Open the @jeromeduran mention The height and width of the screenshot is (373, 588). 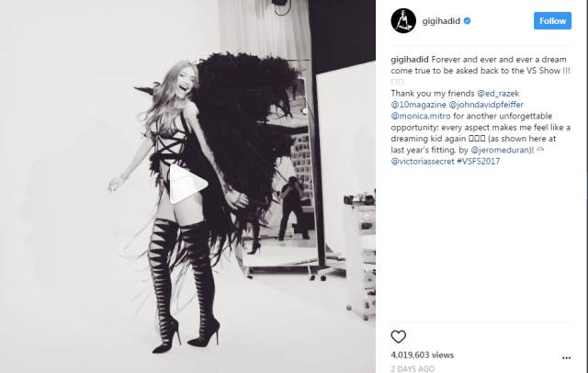(x=500, y=150)
